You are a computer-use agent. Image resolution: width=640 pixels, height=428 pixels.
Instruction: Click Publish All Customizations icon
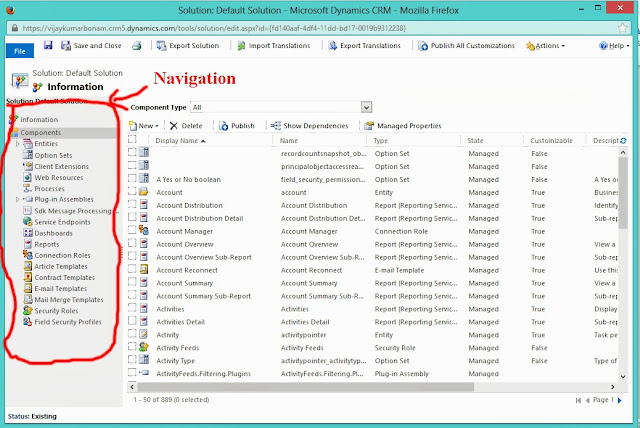coord(423,46)
